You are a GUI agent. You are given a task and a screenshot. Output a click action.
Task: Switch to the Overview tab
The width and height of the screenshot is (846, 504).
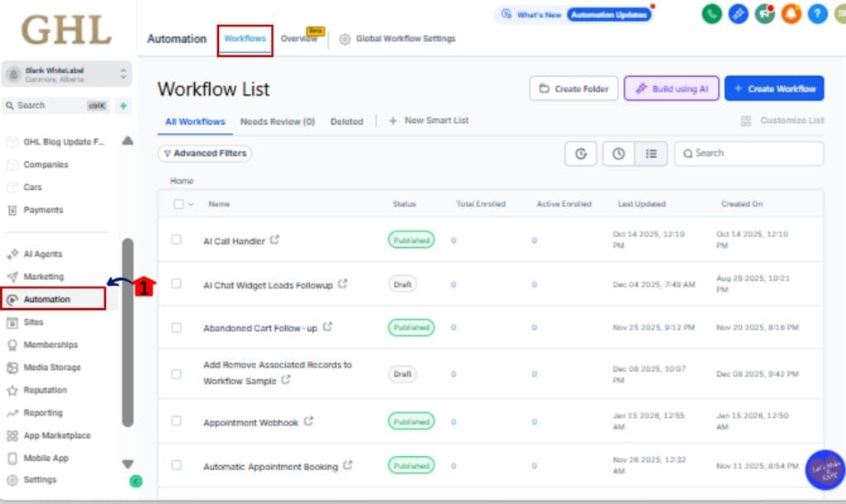(300, 38)
